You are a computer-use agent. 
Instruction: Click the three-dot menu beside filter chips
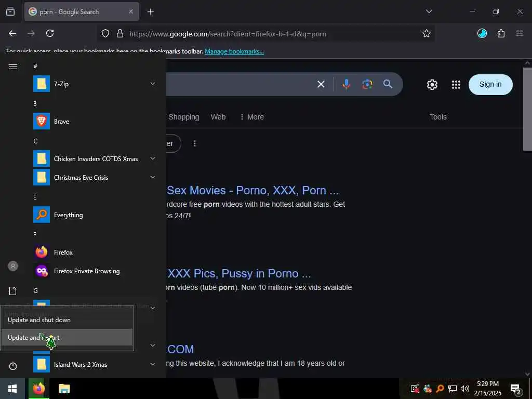[x=195, y=143]
